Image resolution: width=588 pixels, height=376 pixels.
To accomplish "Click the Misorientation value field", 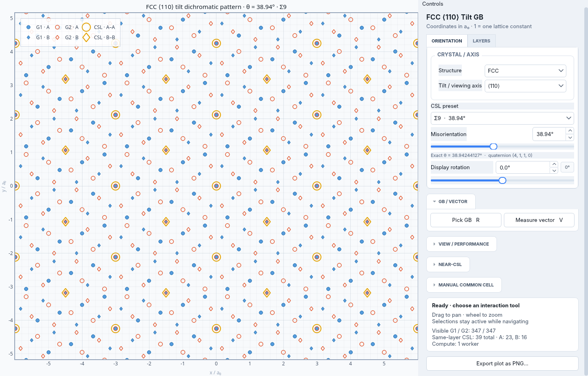I will [549, 134].
